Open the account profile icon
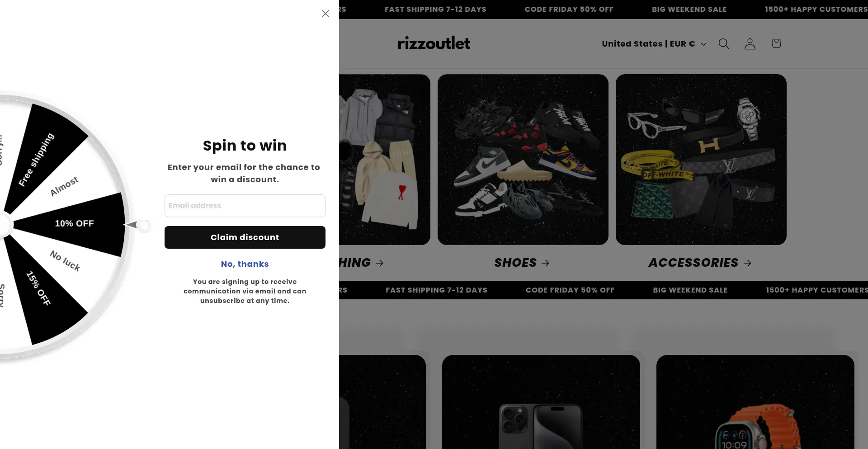Viewport: 868px width, 449px height. point(750,44)
